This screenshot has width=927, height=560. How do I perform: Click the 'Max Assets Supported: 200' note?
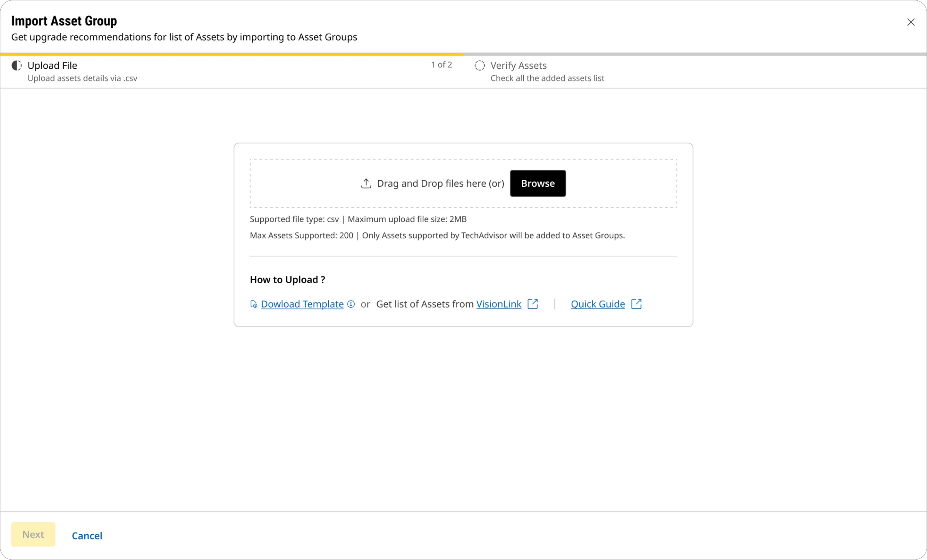point(301,235)
